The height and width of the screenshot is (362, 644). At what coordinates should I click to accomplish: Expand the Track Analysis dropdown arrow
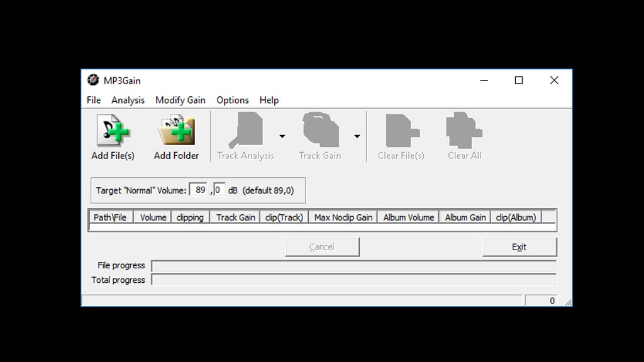click(282, 136)
